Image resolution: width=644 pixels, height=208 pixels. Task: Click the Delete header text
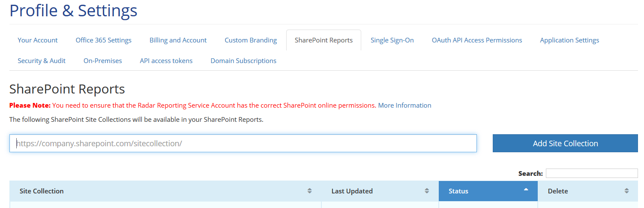click(558, 191)
